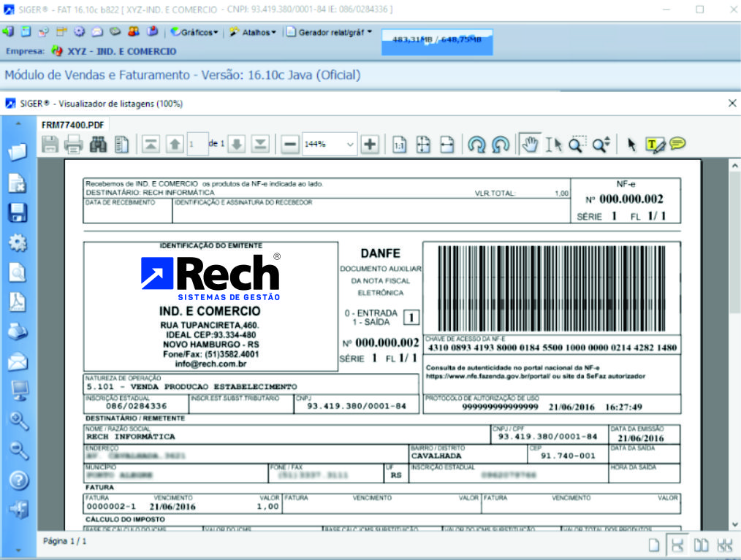Activate the text selection tool
The height and width of the screenshot is (560, 741).
click(552, 144)
